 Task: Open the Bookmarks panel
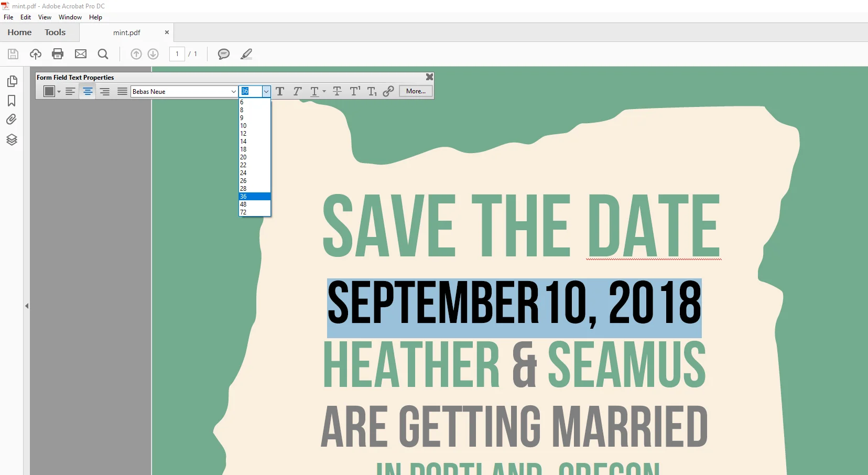point(12,101)
